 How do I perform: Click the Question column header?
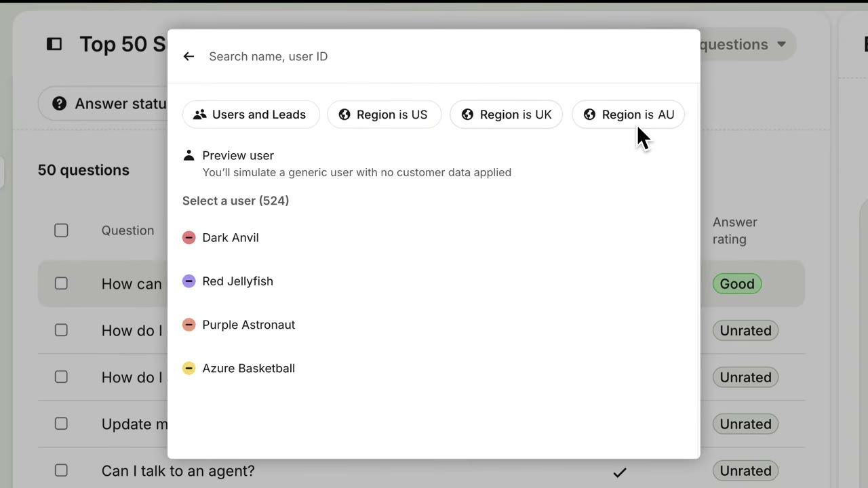tap(127, 230)
